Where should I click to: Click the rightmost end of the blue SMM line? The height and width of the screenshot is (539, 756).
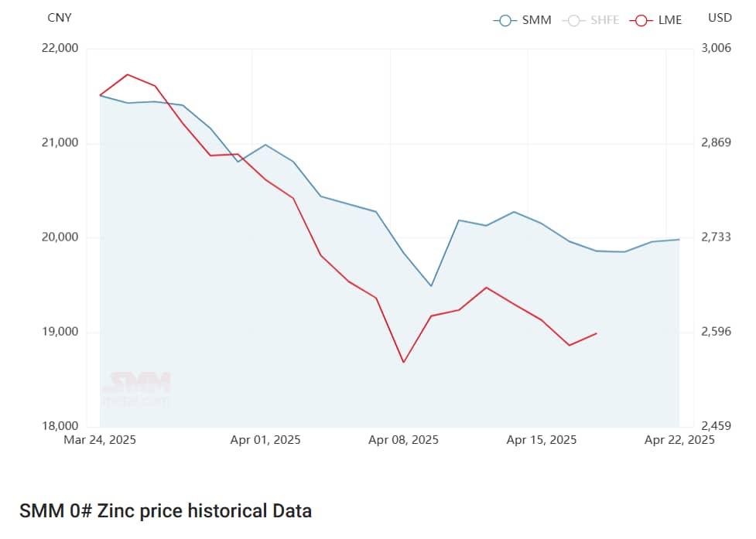pyautogui.click(x=679, y=240)
